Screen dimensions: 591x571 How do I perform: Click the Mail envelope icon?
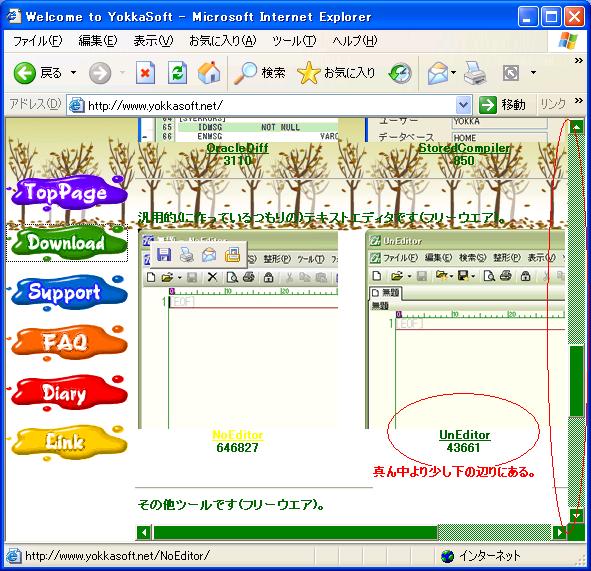click(x=438, y=73)
